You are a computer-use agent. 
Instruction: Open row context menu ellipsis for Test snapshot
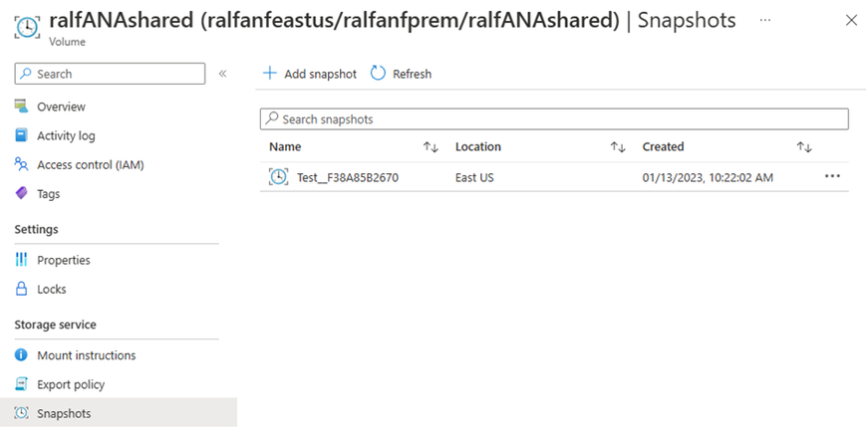(832, 176)
